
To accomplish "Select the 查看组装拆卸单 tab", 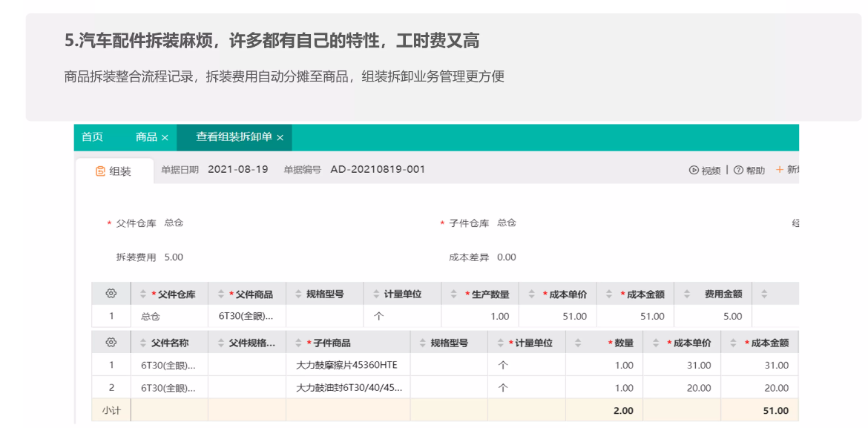I will [x=234, y=137].
